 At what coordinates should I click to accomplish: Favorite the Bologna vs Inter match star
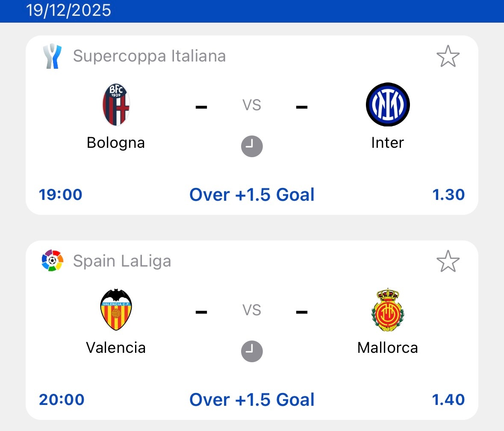coord(448,56)
